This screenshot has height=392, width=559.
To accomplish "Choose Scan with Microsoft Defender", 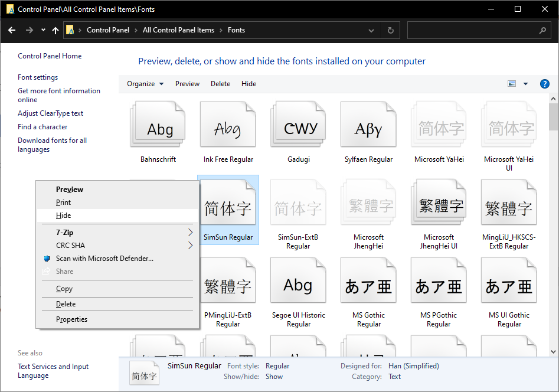I will pos(117,259).
